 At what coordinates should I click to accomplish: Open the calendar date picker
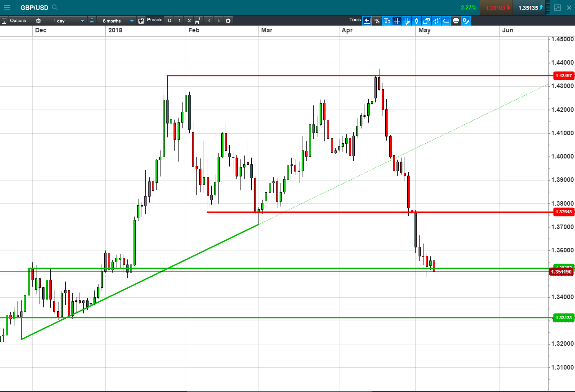click(x=141, y=21)
